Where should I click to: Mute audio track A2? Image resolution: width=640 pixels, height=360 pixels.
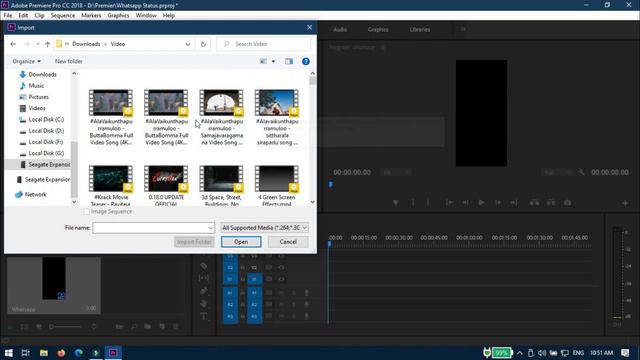coord(281,304)
